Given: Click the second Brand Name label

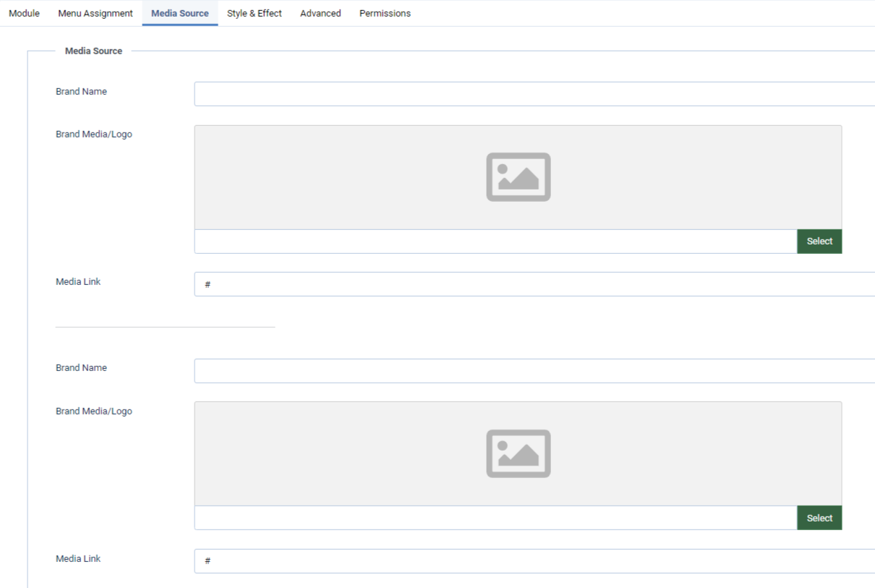Looking at the screenshot, I should coord(81,368).
